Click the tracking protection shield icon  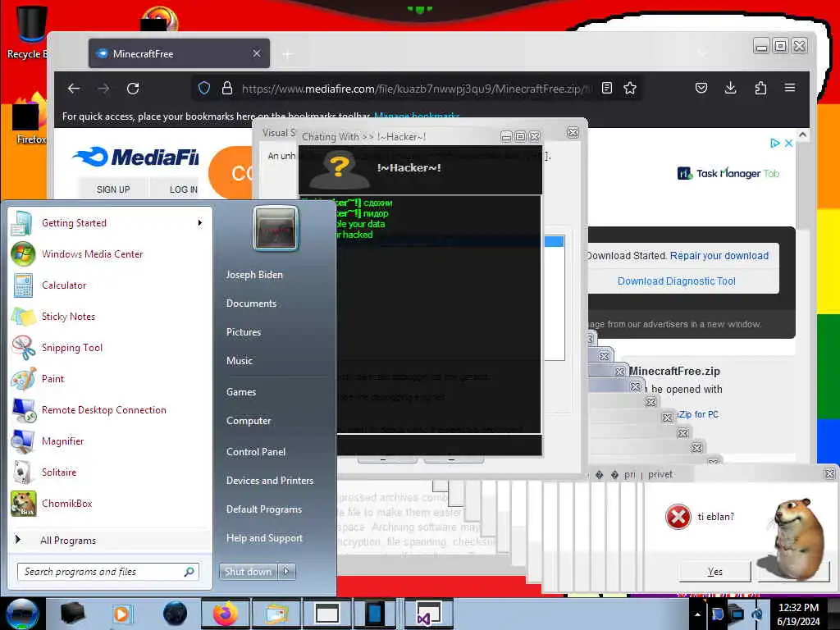204,89
